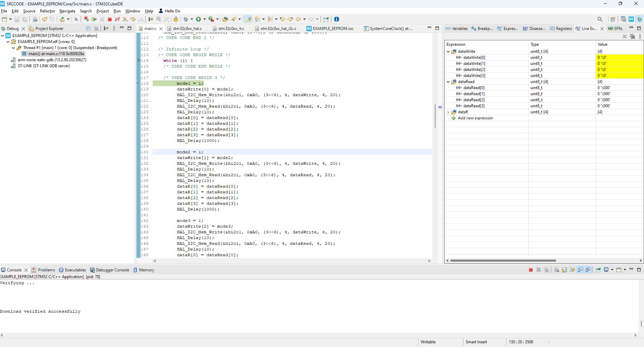644x347 pixels.
Task: Click the Skip All Breakpoints icon
Action: pyautogui.click(x=76, y=20)
